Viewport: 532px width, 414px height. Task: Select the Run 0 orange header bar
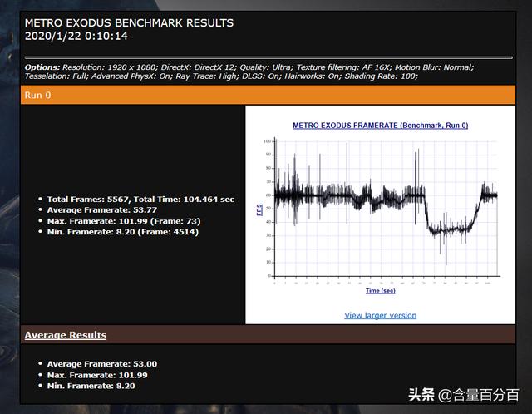click(x=268, y=95)
